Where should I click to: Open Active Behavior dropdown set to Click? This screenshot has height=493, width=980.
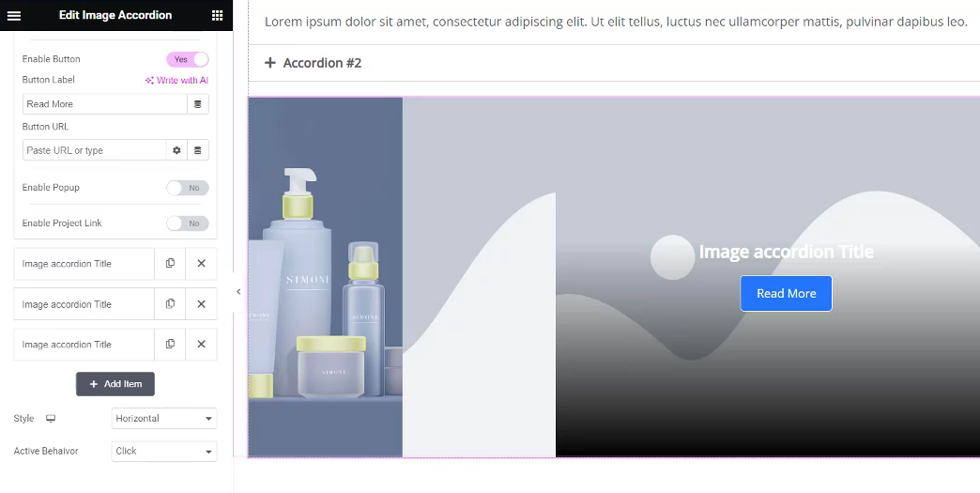coord(163,451)
